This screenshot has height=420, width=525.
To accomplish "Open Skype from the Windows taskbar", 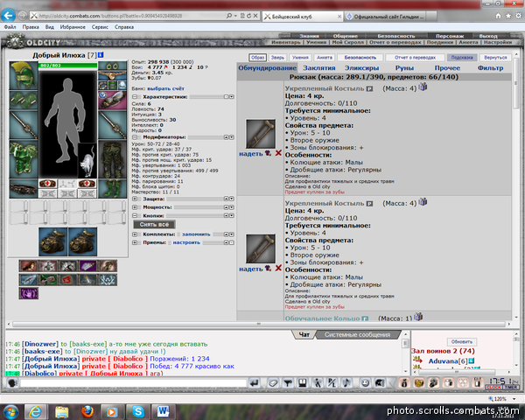I will coord(137,411).
